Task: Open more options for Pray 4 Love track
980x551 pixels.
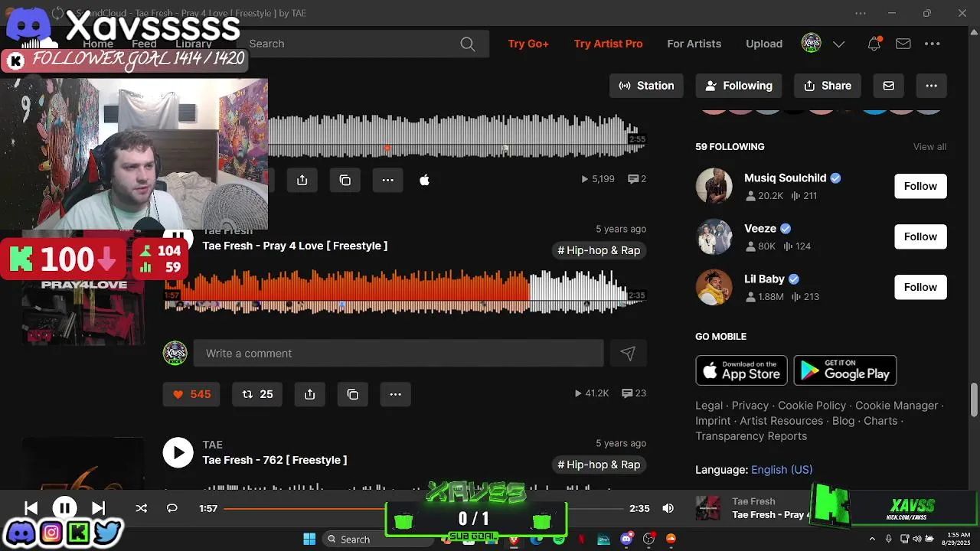Action: click(x=396, y=394)
